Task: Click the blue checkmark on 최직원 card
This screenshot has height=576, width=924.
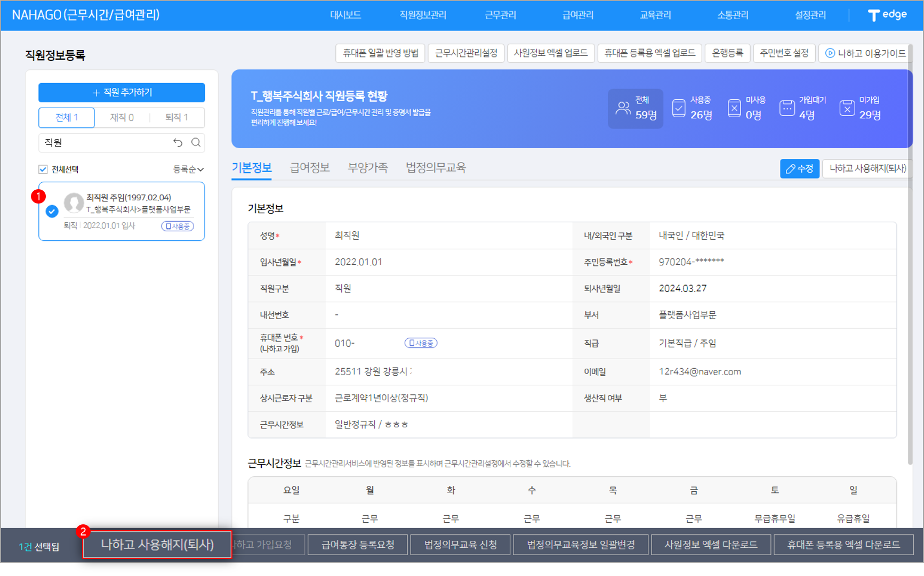Action: click(x=52, y=212)
